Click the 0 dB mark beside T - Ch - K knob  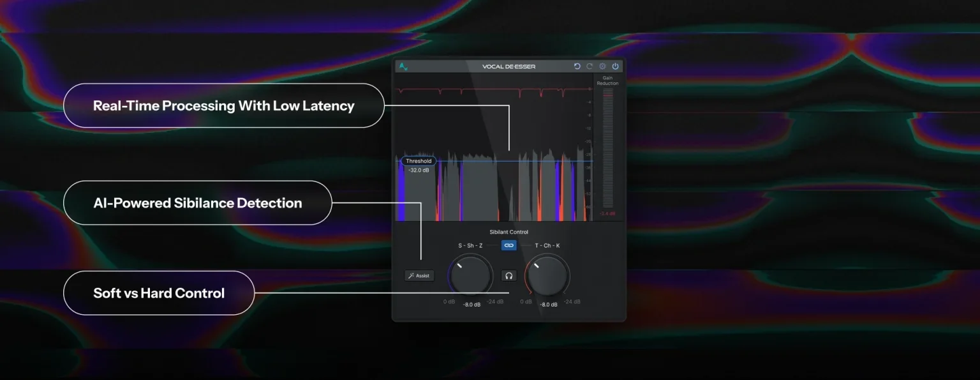point(526,301)
